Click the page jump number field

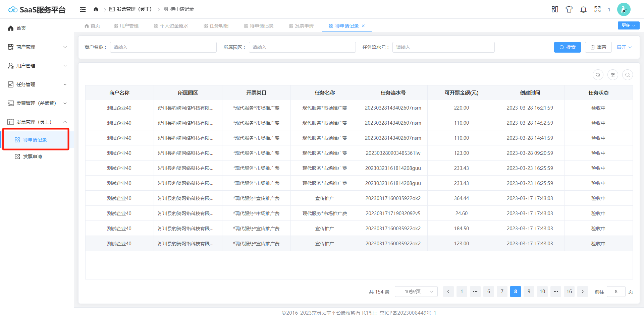[616, 292]
